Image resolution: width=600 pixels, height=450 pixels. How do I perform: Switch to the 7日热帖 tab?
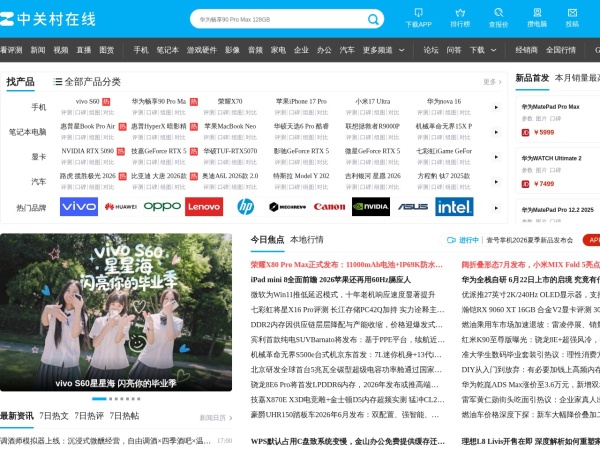(x=124, y=416)
